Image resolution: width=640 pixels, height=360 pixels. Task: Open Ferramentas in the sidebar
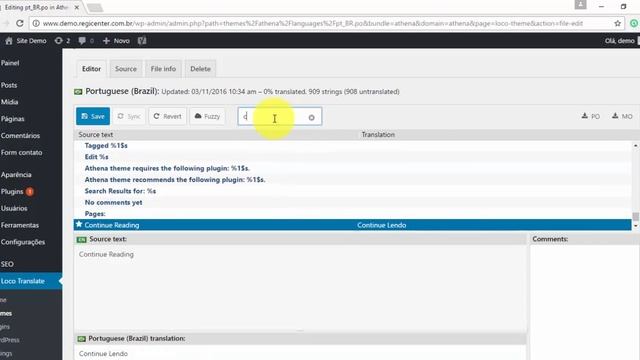point(20,225)
